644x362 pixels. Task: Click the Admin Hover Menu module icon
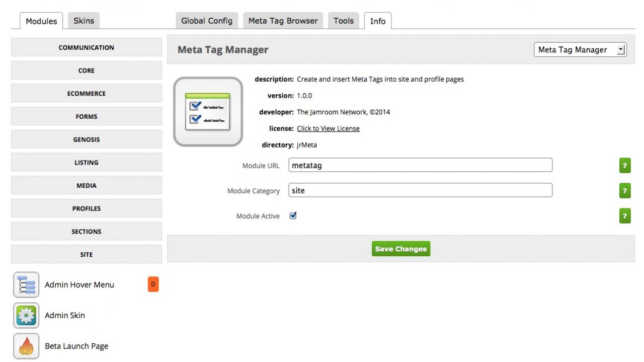coord(26,285)
